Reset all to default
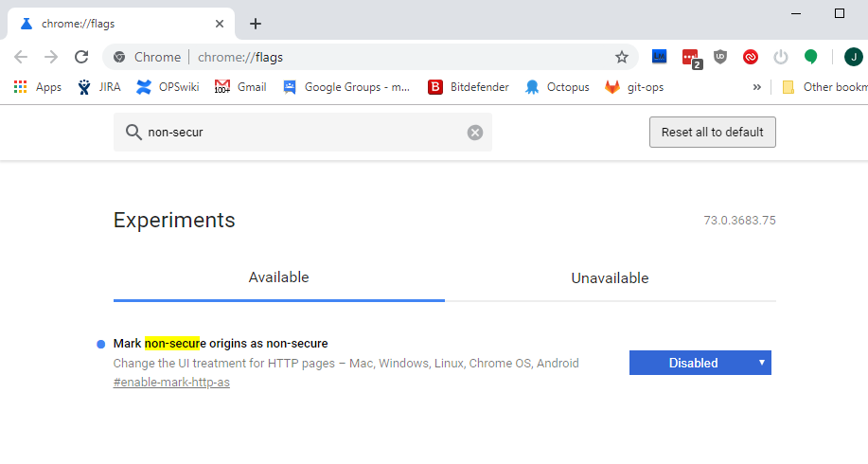Image resolution: width=868 pixels, height=464 pixels. tap(713, 133)
